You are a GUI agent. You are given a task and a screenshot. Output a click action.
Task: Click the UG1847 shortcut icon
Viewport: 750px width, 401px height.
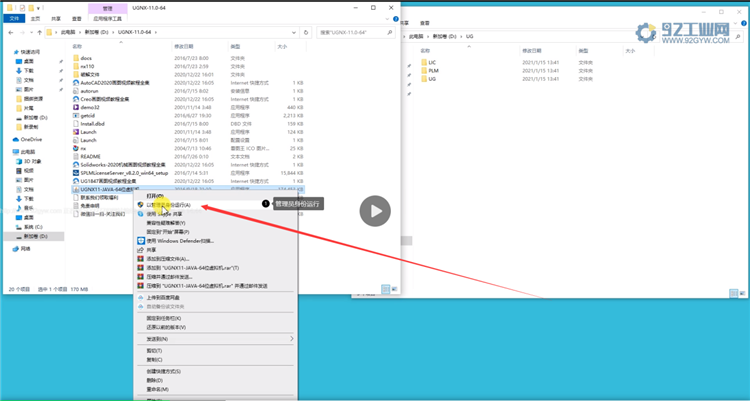(x=76, y=181)
